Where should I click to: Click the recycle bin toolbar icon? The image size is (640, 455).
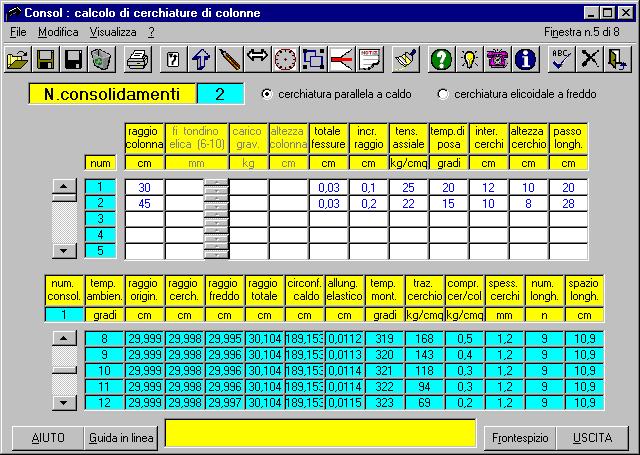click(x=100, y=60)
